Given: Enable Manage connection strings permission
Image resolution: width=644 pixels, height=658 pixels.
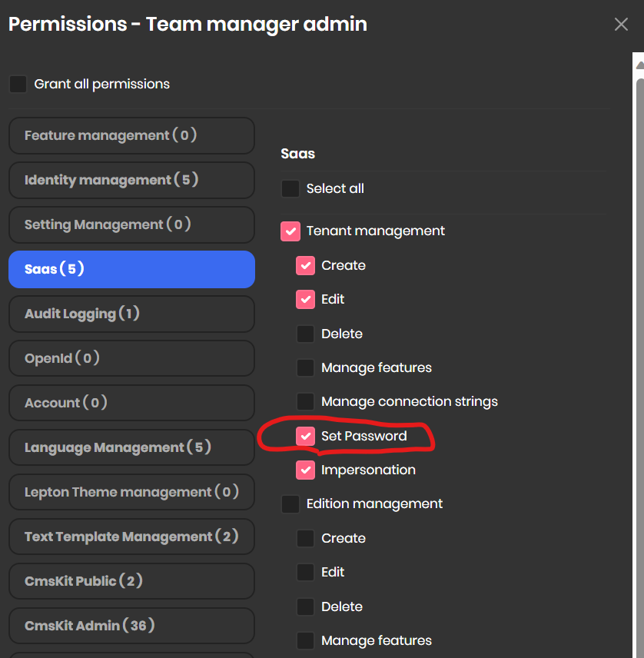Looking at the screenshot, I should pyautogui.click(x=306, y=402).
